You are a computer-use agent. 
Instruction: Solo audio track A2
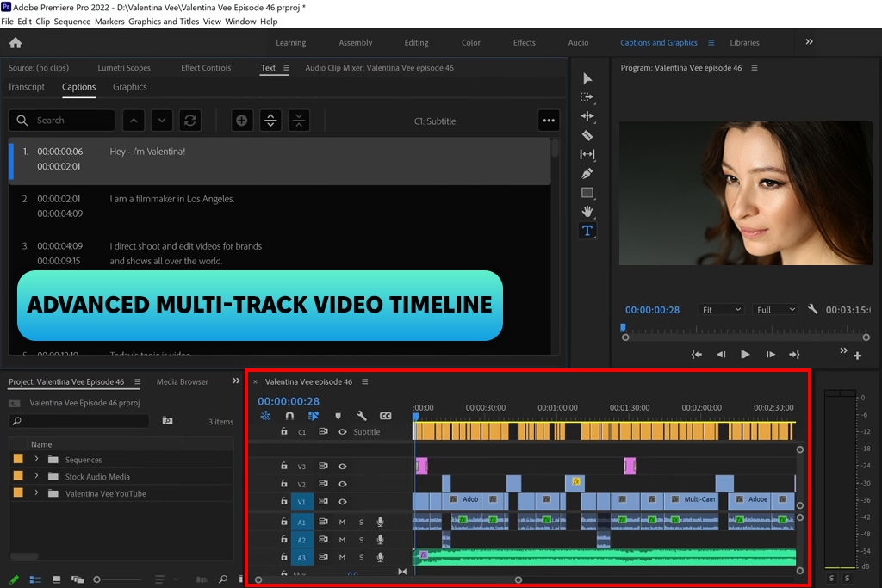(x=361, y=540)
